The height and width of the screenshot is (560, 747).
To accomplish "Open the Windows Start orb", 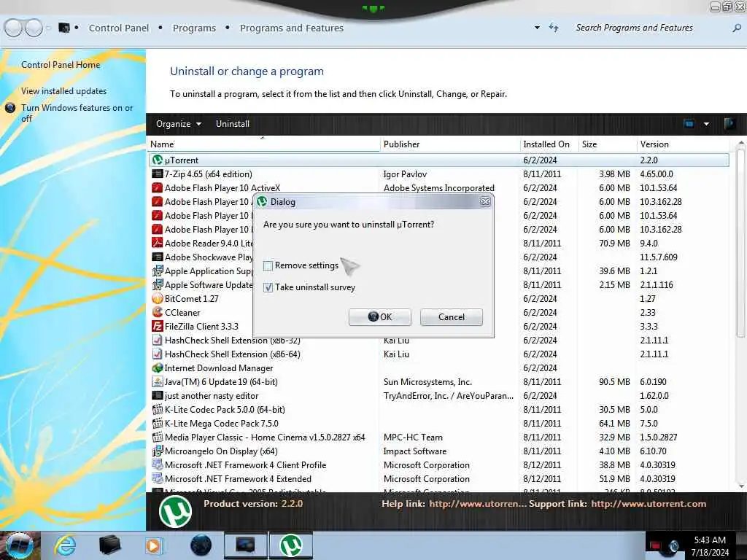I will pos(19,545).
